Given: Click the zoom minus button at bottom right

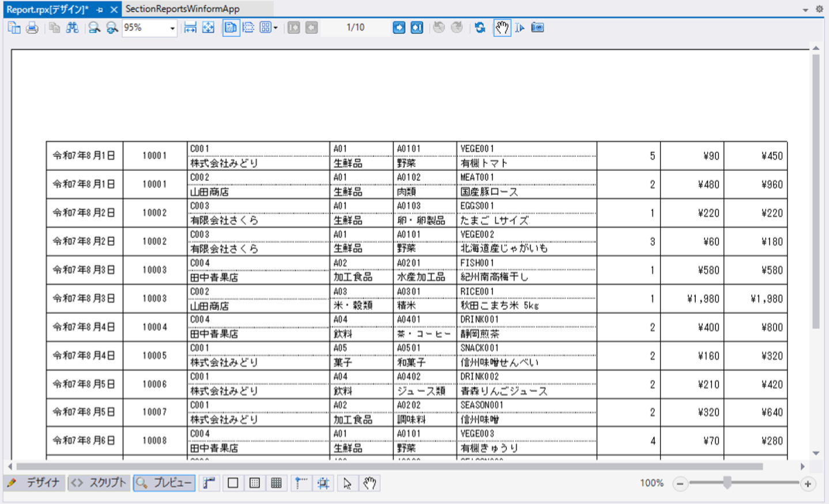Looking at the screenshot, I should click(680, 484).
